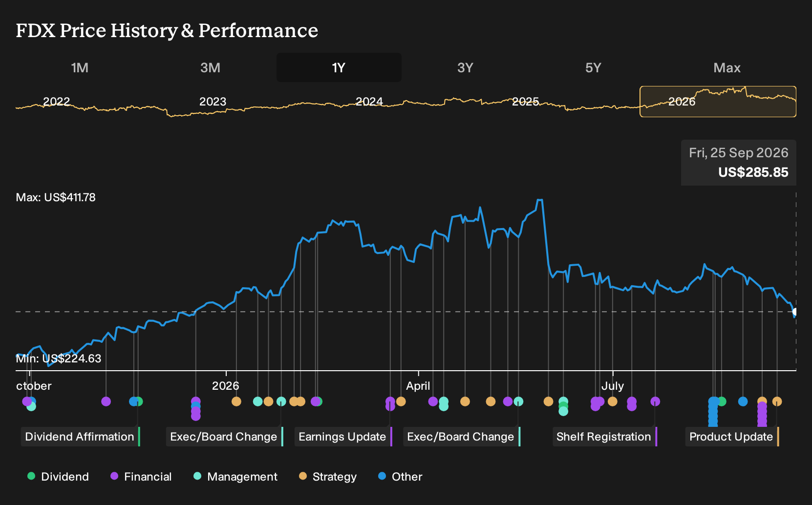Click the purple Financial legend color dot
812x505 pixels.
(114, 476)
